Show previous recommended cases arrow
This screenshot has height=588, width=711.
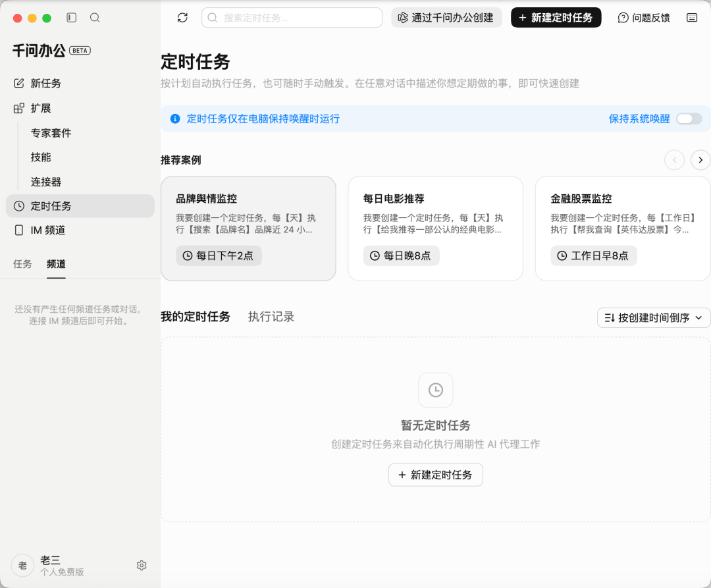[674, 160]
